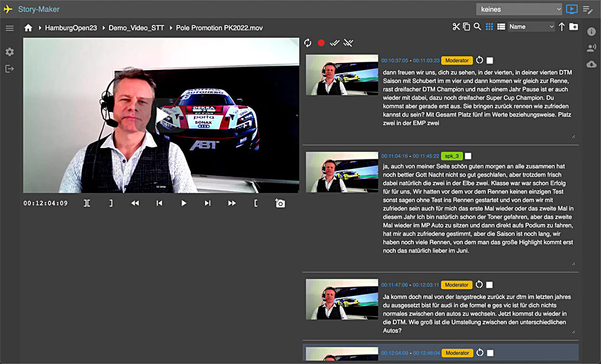Click the copy icon in toolbar
Screen dimensions: 601x364
pos(467,27)
